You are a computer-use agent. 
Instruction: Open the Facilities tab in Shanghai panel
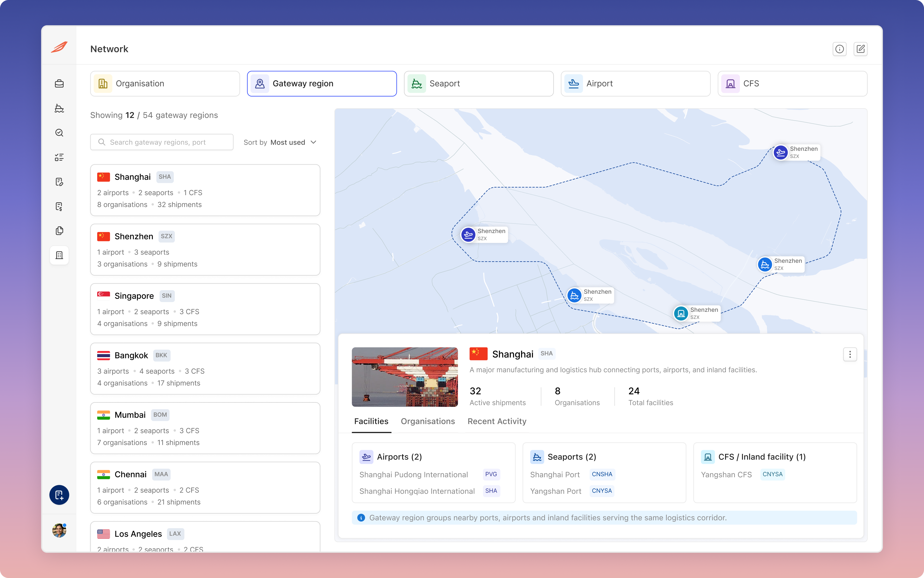pyautogui.click(x=371, y=421)
